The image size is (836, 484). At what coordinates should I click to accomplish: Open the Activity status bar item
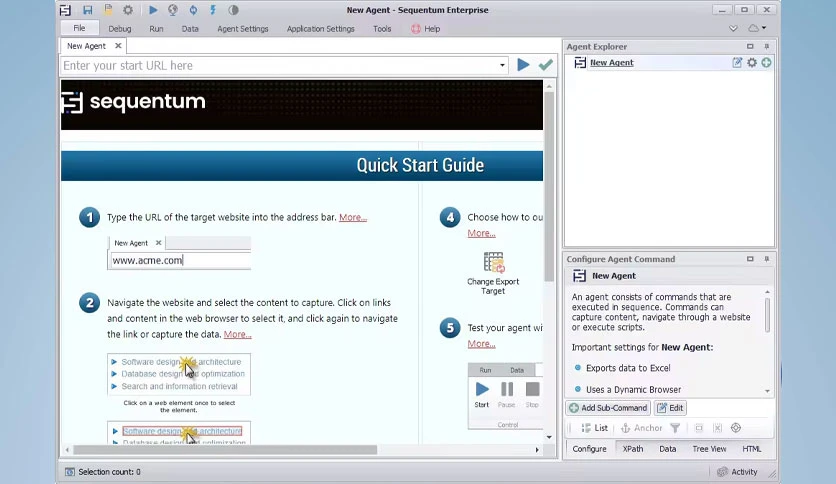737,472
